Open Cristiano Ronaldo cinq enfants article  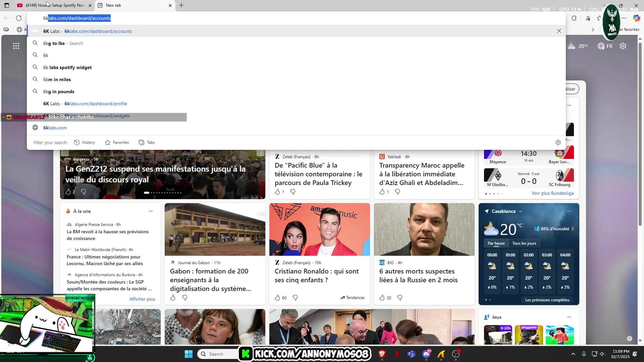[316, 276]
